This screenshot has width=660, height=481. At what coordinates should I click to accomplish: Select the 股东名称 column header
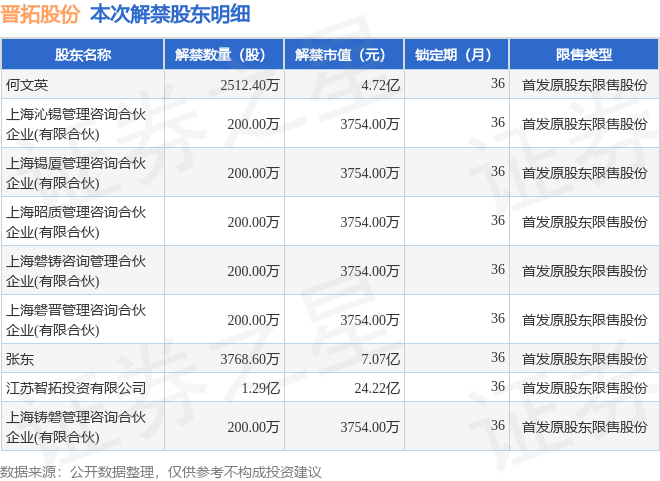[82, 54]
